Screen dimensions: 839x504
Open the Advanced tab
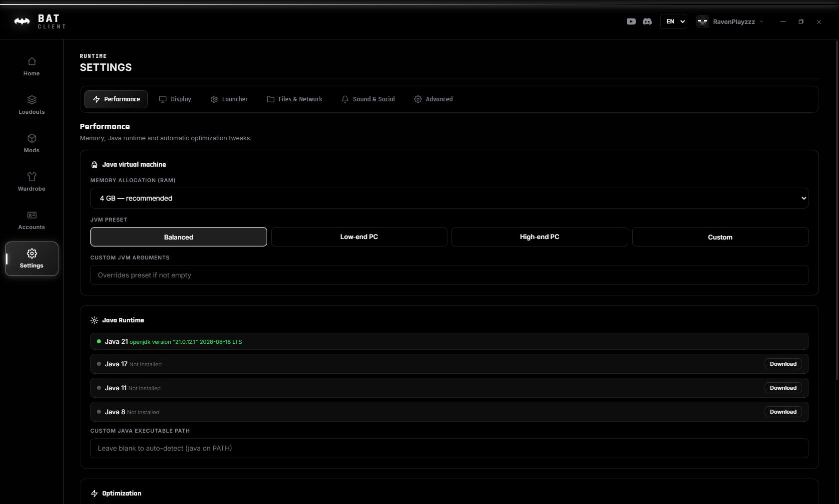tap(433, 99)
